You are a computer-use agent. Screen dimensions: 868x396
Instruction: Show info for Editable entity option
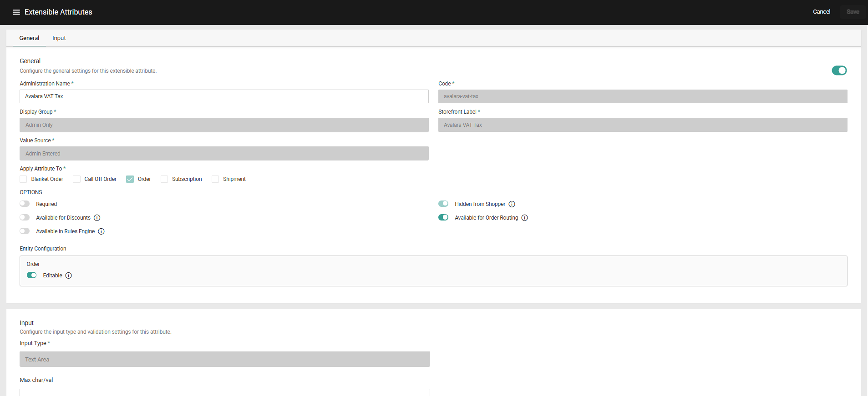[x=68, y=276]
